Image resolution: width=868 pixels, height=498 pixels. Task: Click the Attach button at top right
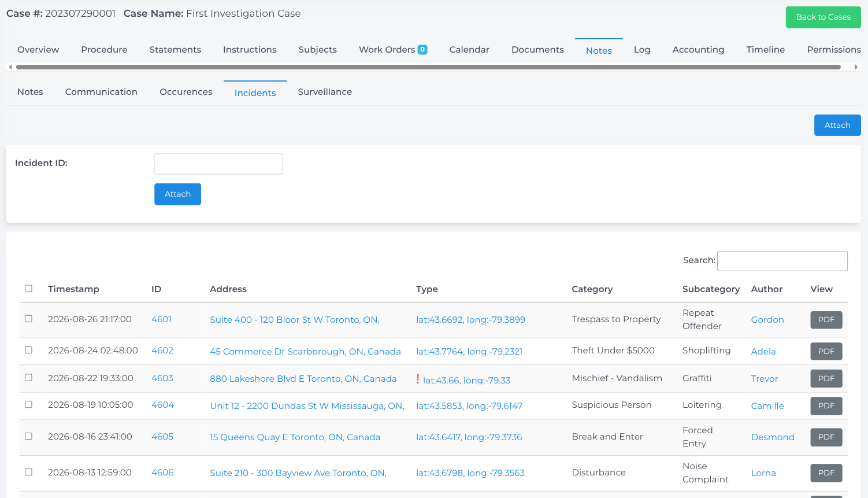(x=837, y=126)
